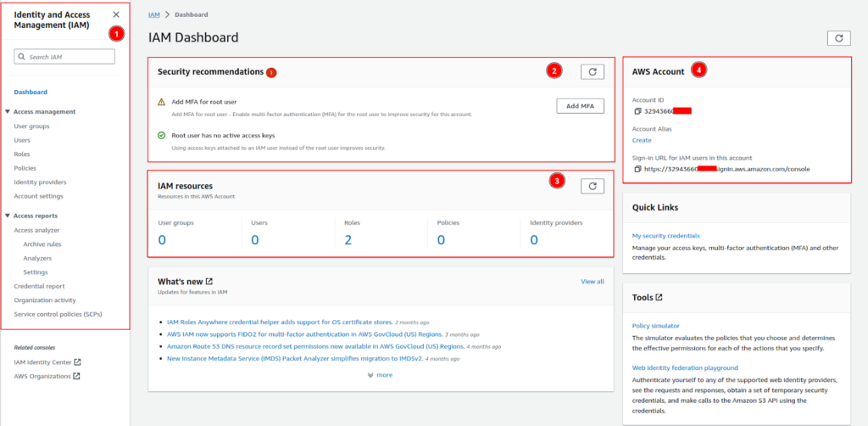
Task: Click View all in What's new
Action: pos(593,282)
